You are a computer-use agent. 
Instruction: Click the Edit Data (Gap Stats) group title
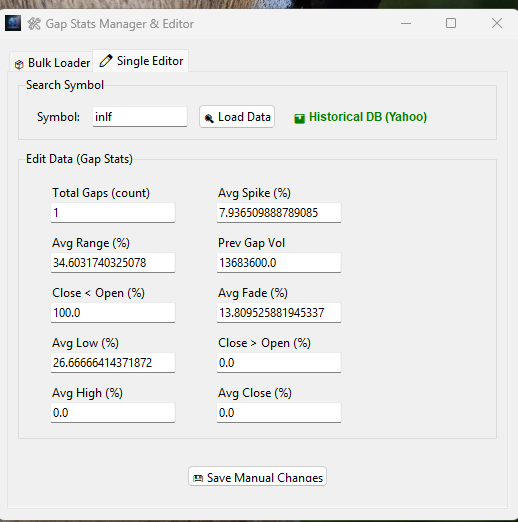79,159
